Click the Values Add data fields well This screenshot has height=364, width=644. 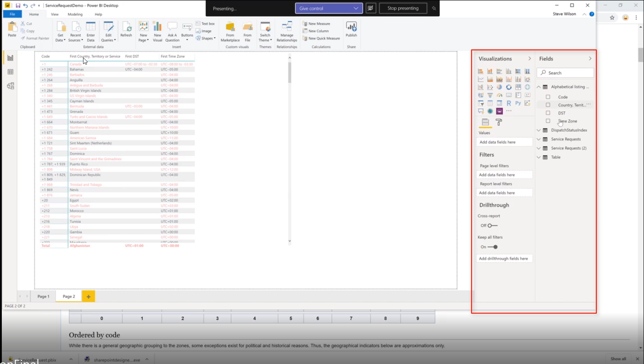[504, 142]
